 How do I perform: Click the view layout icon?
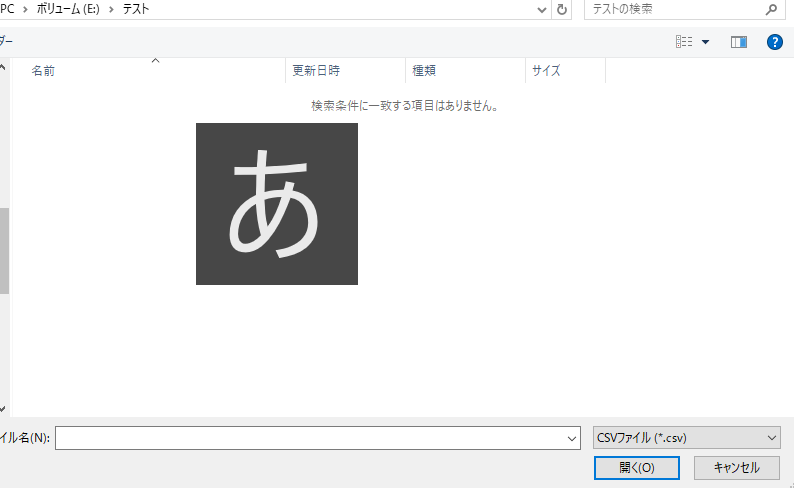[684, 42]
